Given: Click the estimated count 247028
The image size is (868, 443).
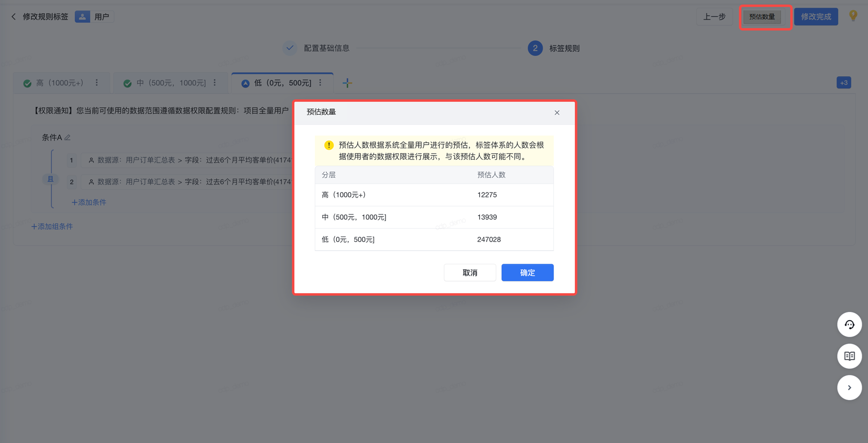Looking at the screenshot, I should [489, 239].
